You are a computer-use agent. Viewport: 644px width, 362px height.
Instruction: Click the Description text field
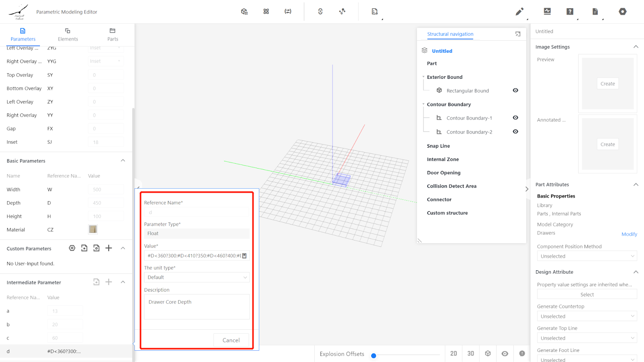pyautogui.click(x=196, y=306)
